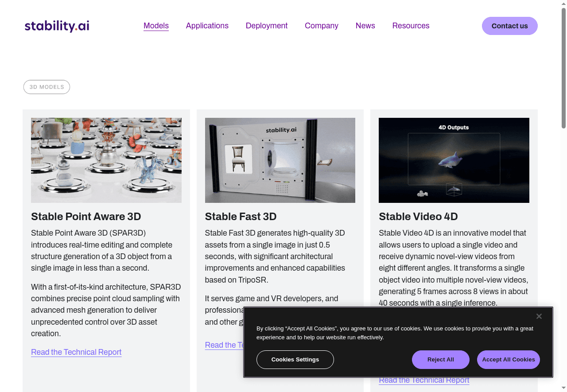The width and height of the screenshot is (567, 392).
Task: Accept all cookies
Action: tap(508, 360)
